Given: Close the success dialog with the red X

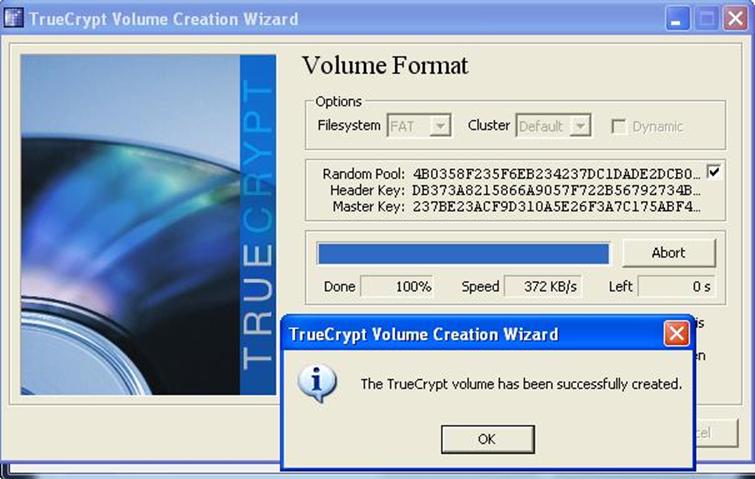Looking at the screenshot, I should click(x=676, y=334).
